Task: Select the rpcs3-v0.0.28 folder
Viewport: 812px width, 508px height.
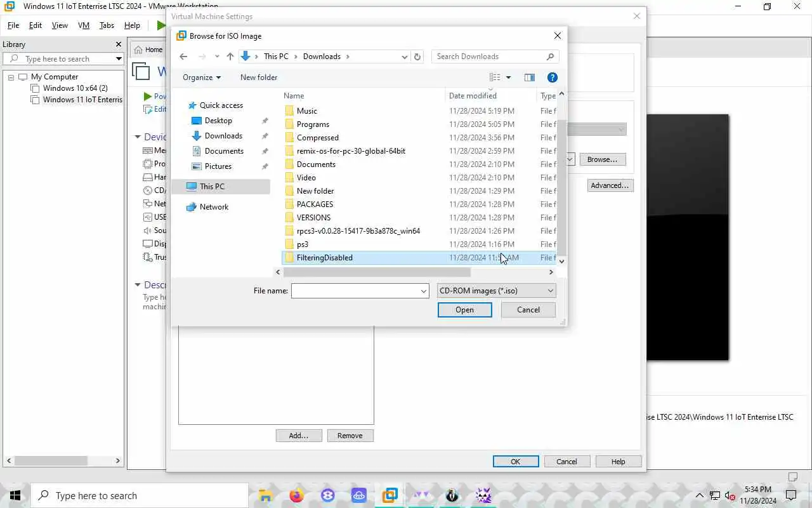Action: (358, 231)
